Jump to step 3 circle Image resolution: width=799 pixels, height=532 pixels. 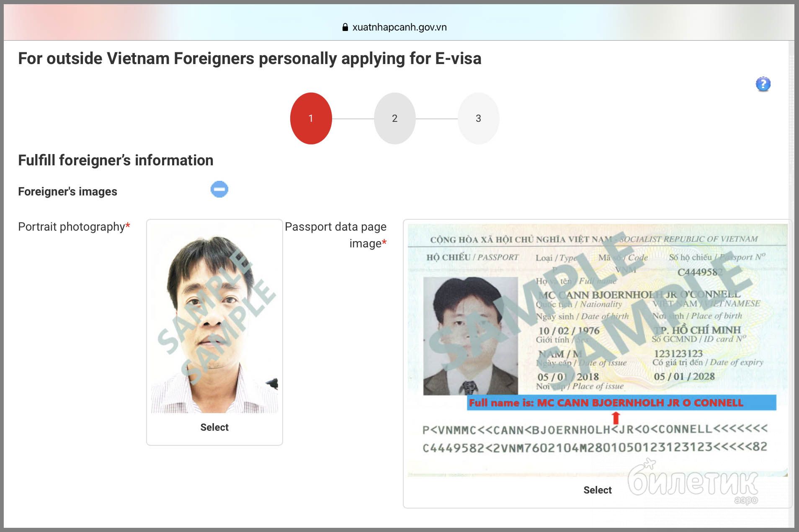478,118
